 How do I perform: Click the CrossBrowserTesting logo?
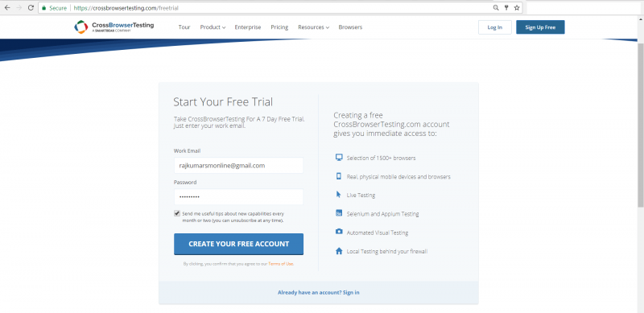(x=114, y=27)
